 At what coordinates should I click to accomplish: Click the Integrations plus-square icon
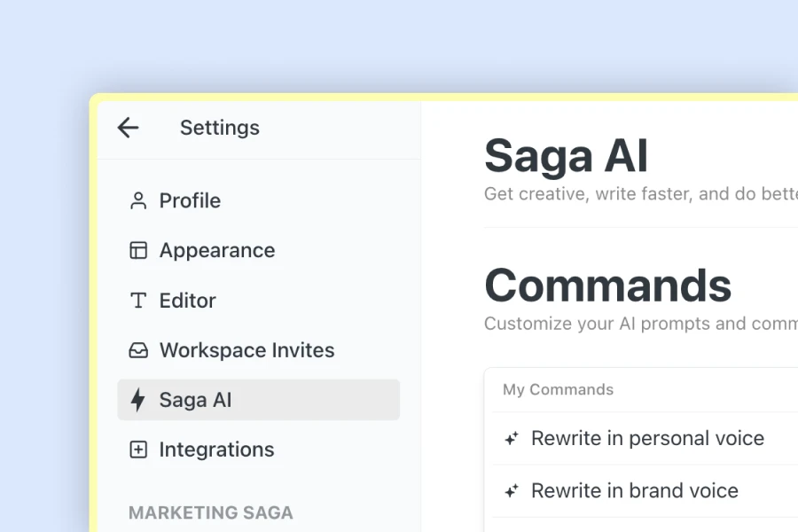137,450
